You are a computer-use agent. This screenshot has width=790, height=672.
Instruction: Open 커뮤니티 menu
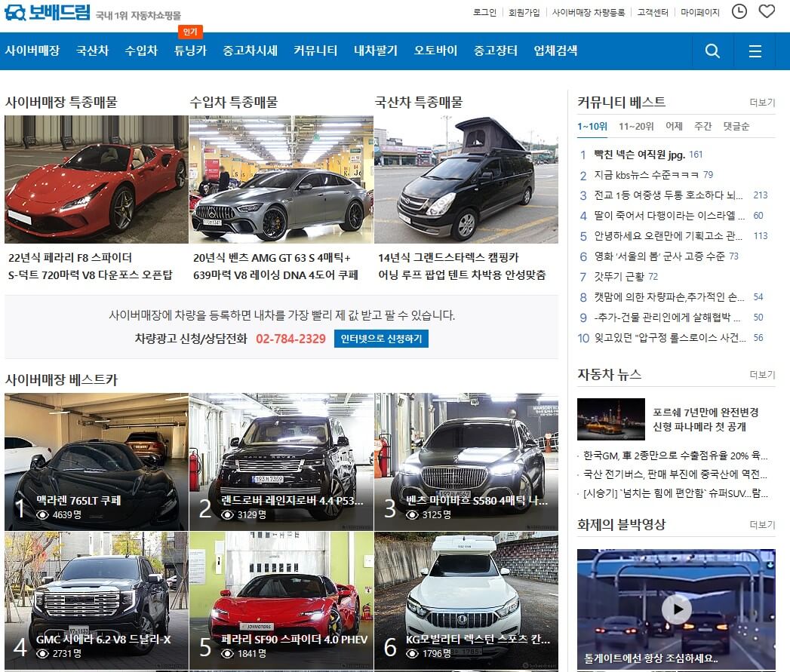click(315, 51)
